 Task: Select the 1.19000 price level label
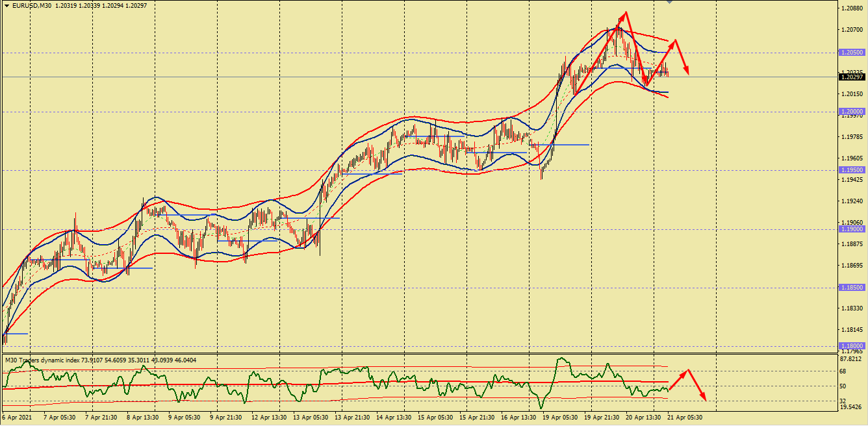click(x=851, y=229)
